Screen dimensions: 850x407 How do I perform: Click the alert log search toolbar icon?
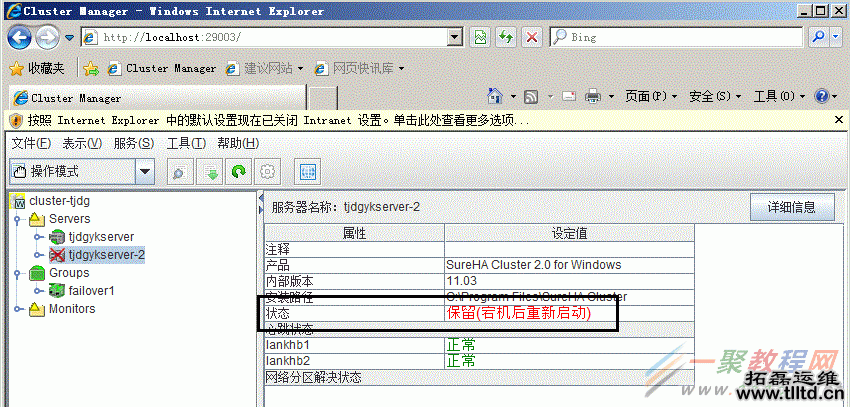pyautogui.click(x=179, y=172)
